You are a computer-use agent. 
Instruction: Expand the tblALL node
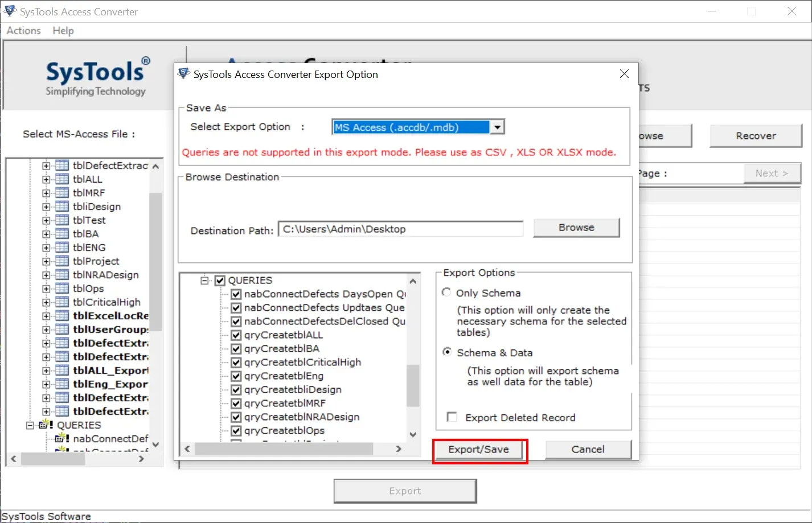[46, 179]
